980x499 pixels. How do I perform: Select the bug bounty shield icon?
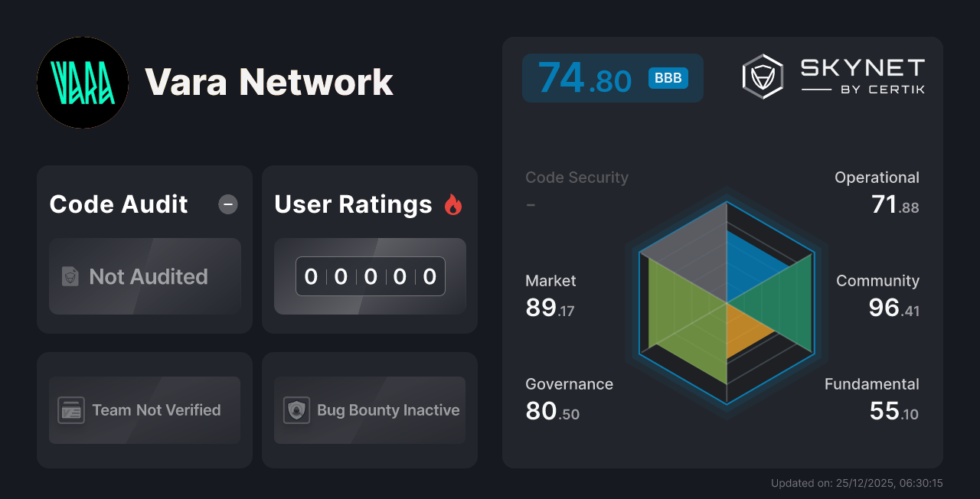click(296, 410)
